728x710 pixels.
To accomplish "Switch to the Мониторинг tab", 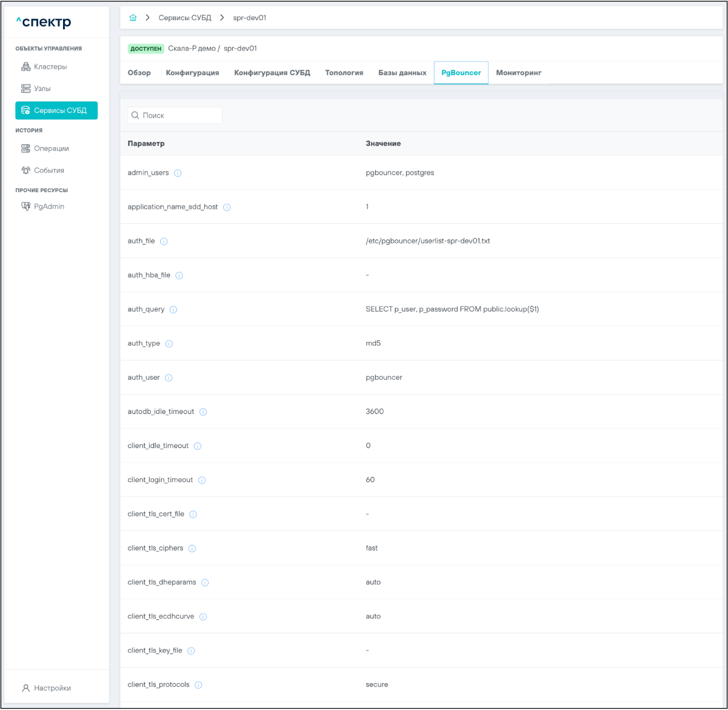I will [x=518, y=73].
